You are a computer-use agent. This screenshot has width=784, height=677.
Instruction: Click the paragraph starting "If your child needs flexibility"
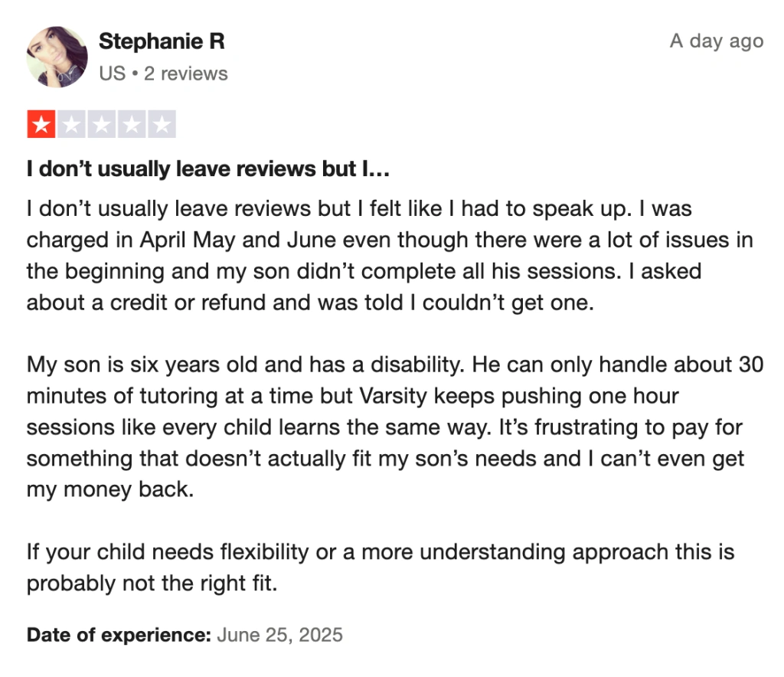point(381,567)
